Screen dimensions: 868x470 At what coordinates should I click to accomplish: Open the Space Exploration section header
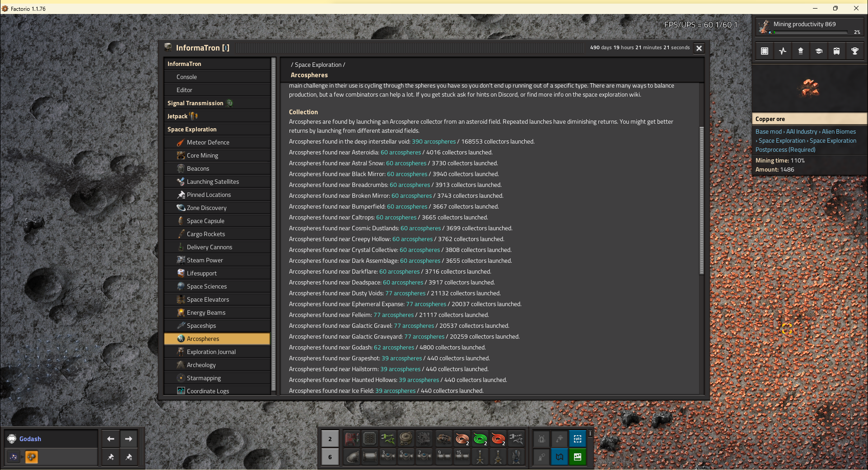coord(217,129)
